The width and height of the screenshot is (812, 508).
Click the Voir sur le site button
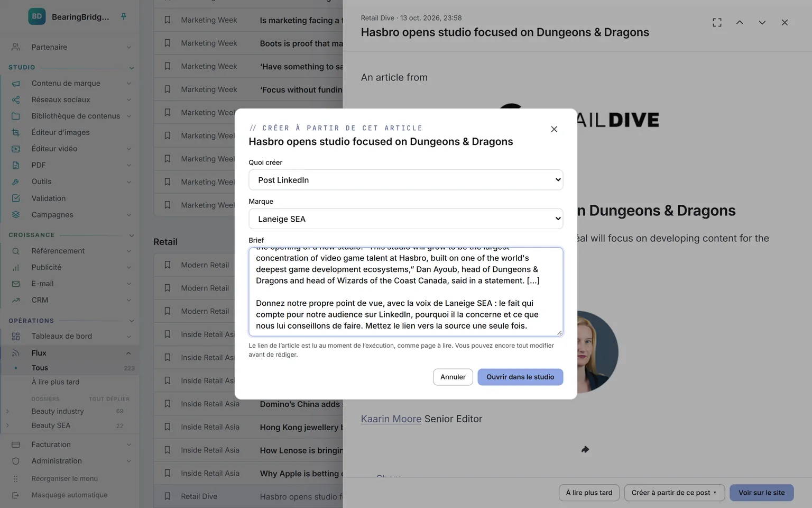tap(761, 493)
